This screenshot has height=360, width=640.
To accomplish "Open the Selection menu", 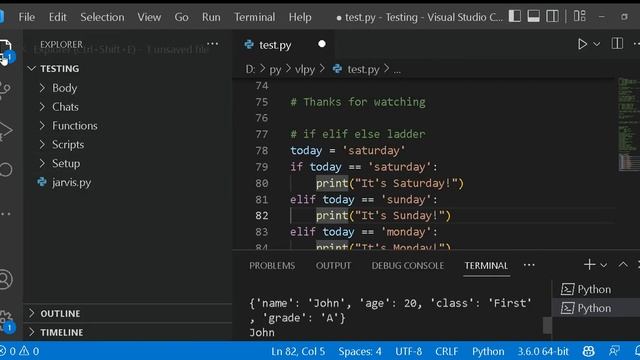I will pos(102,17).
